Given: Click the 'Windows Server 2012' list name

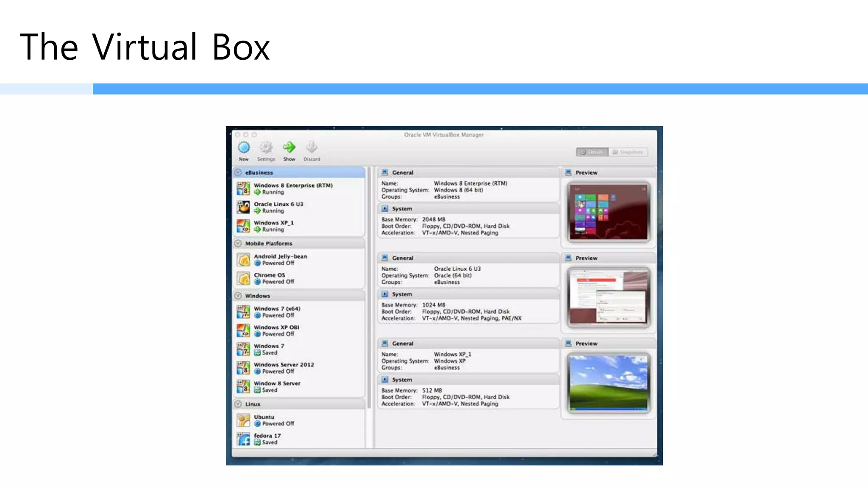Looking at the screenshot, I should pos(284,365).
